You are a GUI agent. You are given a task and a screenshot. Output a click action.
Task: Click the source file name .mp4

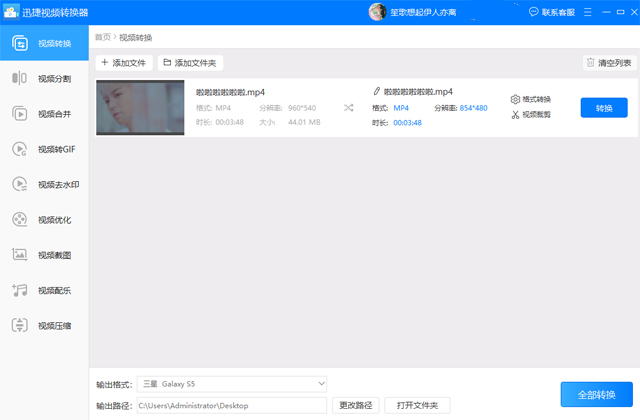coord(230,92)
